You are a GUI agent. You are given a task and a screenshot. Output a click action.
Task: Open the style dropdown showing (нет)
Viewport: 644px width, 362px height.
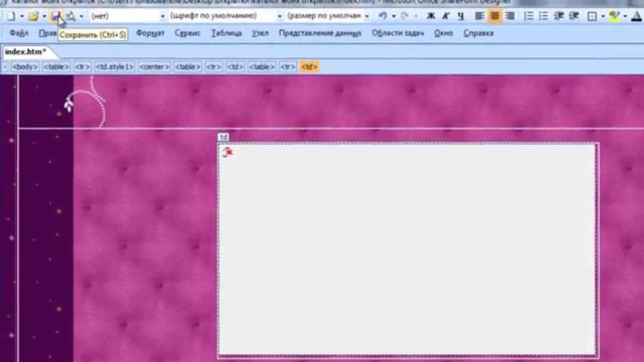pyautogui.click(x=163, y=17)
